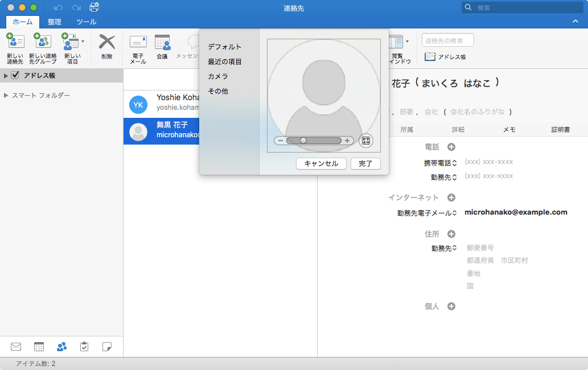Click the Email toolbar icon
The width and height of the screenshot is (588, 370).
(x=138, y=43)
